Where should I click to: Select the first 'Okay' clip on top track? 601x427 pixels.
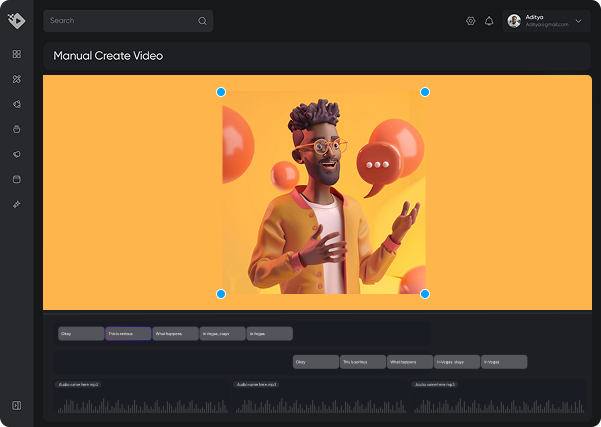(81, 334)
